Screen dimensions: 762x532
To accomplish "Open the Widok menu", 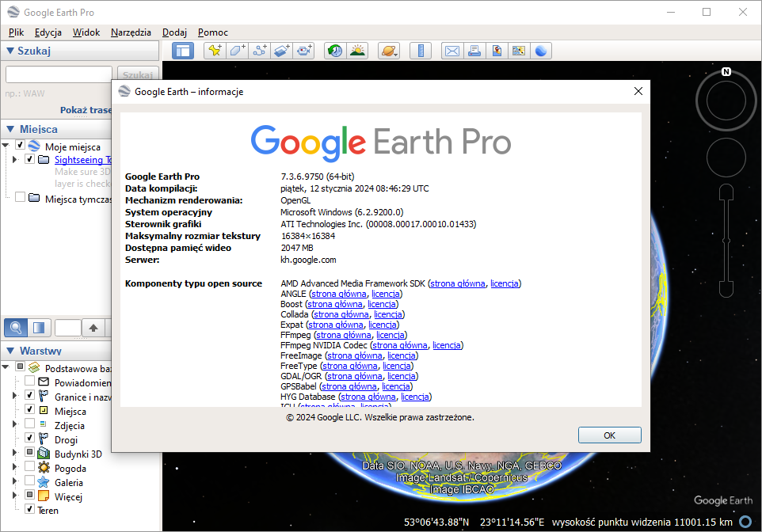I will tap(86, 32).
